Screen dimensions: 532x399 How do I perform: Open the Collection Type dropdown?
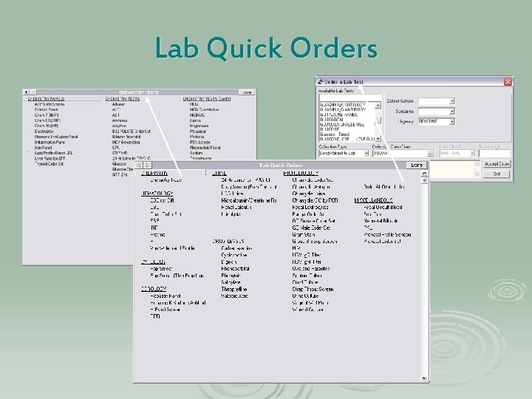(x=366, y=154)
